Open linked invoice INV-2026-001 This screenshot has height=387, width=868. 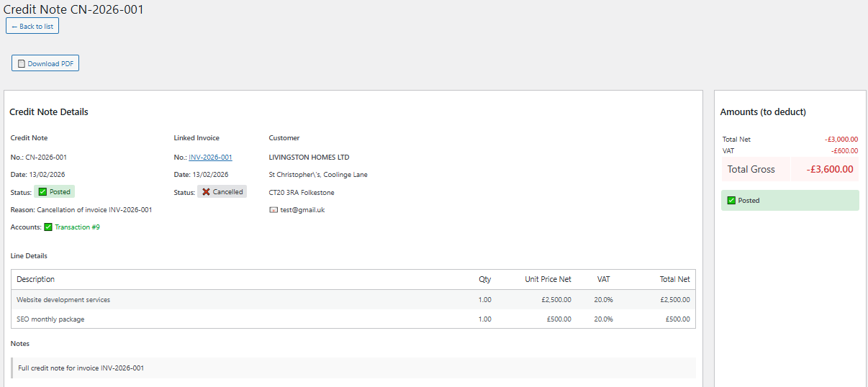pos(210,157)
